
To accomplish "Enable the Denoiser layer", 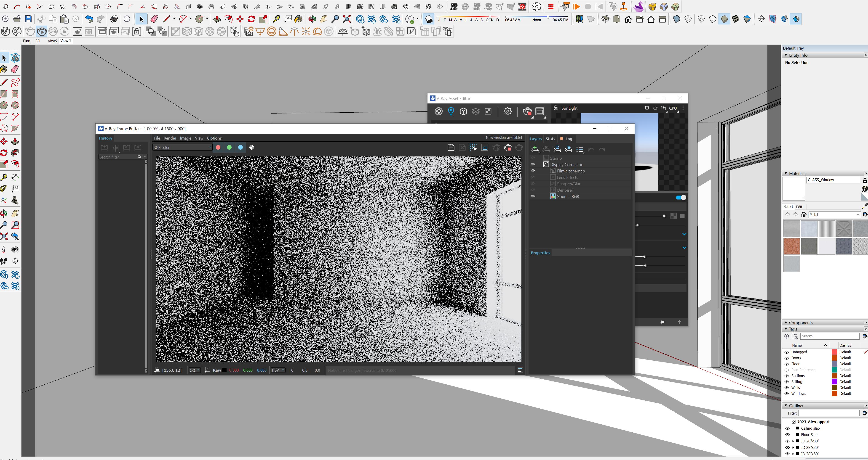I will [x=533, y=190].
